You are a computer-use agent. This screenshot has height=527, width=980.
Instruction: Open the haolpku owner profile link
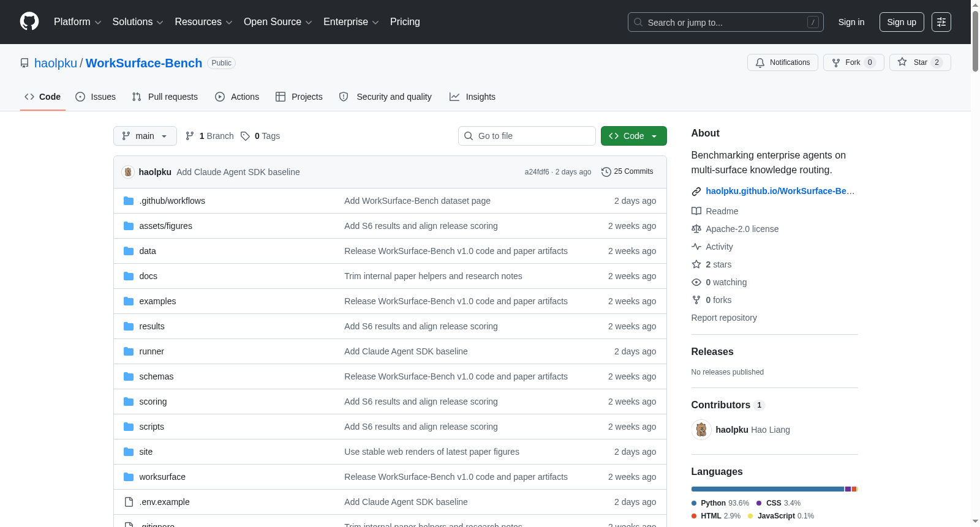point(56,63)
